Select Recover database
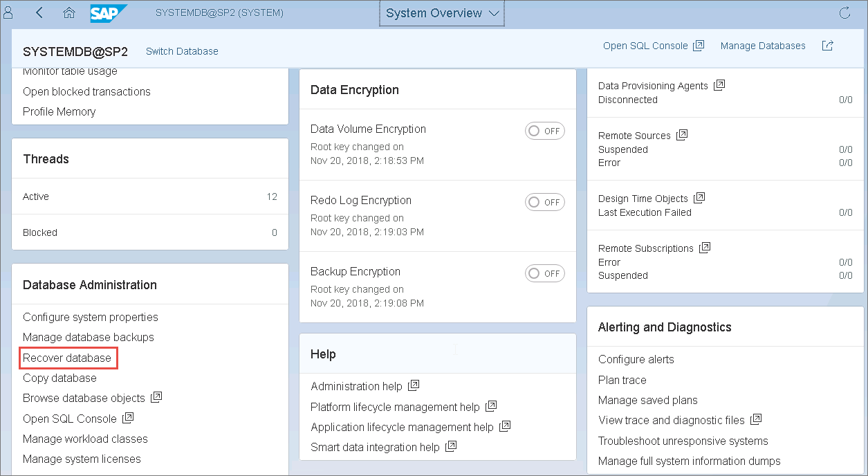 click(x=67, y=358)
